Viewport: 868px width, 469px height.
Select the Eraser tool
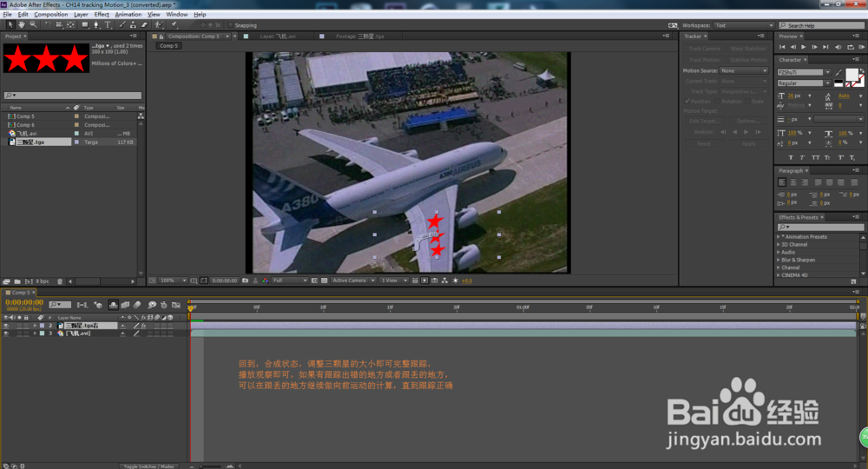(144, 25)
